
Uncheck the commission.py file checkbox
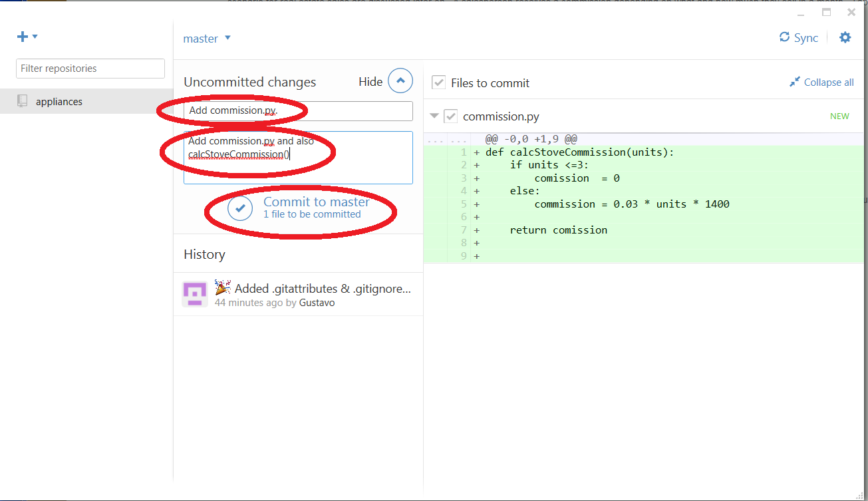point(451,116)
